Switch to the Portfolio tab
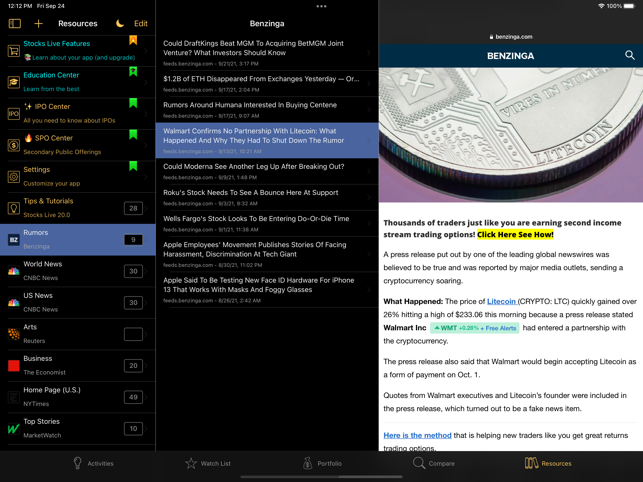Screen dimensions: 643x482 click(x=322, y=464)
